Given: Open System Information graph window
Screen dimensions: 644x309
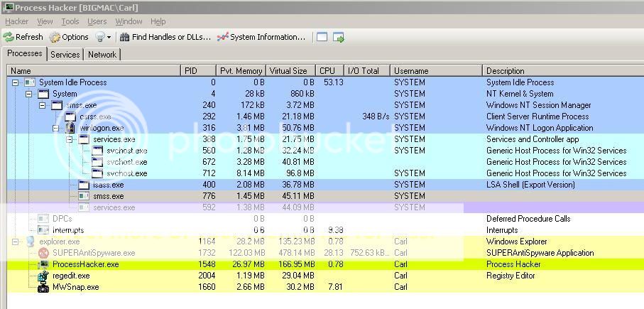Looking at the screenshot, I should [261, 37].
